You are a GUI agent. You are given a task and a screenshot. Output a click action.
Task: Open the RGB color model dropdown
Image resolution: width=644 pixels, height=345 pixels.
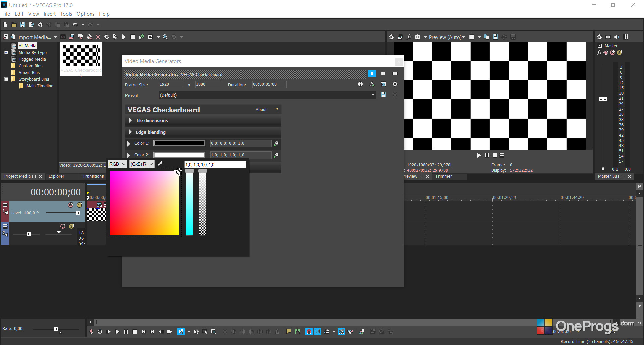[x=117, y=164]
